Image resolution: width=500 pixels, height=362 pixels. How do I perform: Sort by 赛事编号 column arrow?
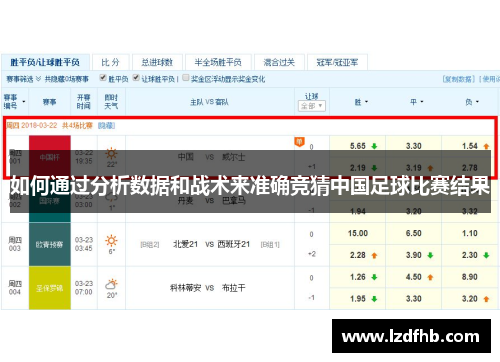[24, 102]
